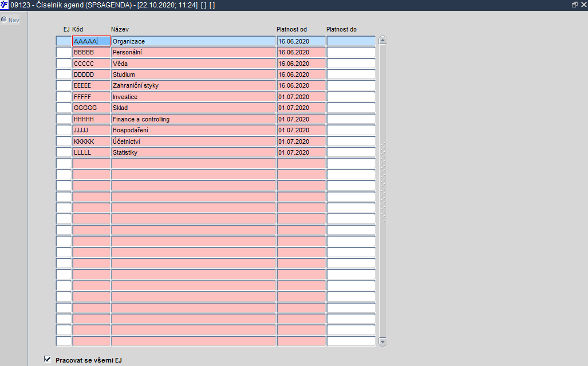Click Platnost od date in Personální row
588x366 pixels.
tap(301, 52)
